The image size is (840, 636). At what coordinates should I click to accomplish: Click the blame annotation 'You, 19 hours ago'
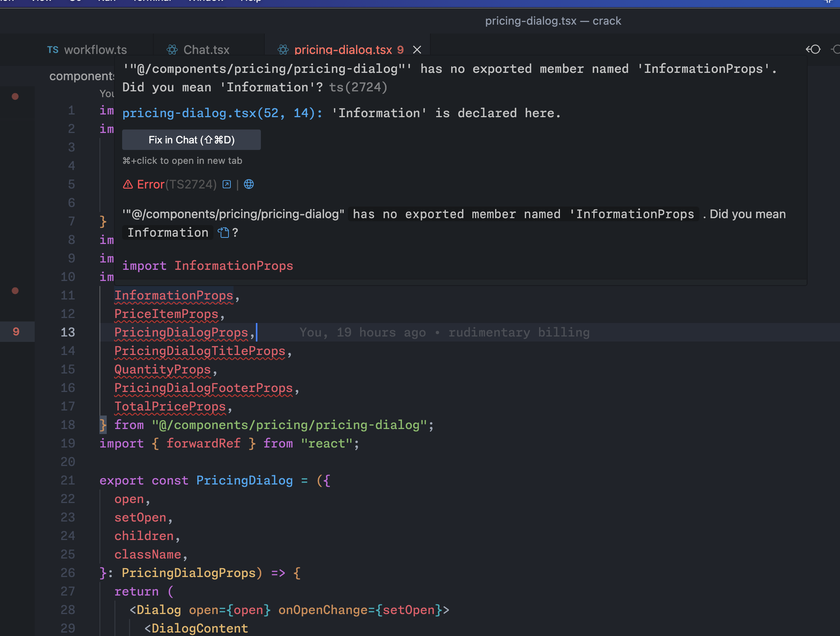coord(363,332)
